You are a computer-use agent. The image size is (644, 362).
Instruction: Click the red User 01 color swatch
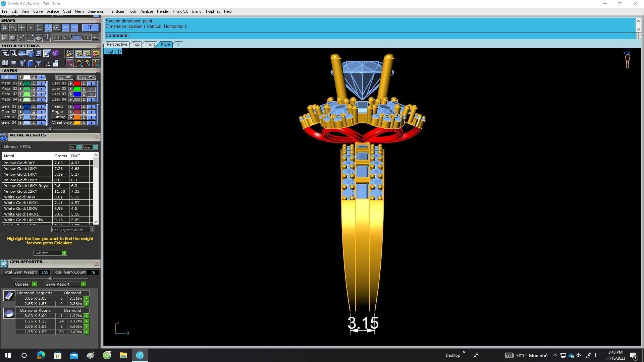77,83
